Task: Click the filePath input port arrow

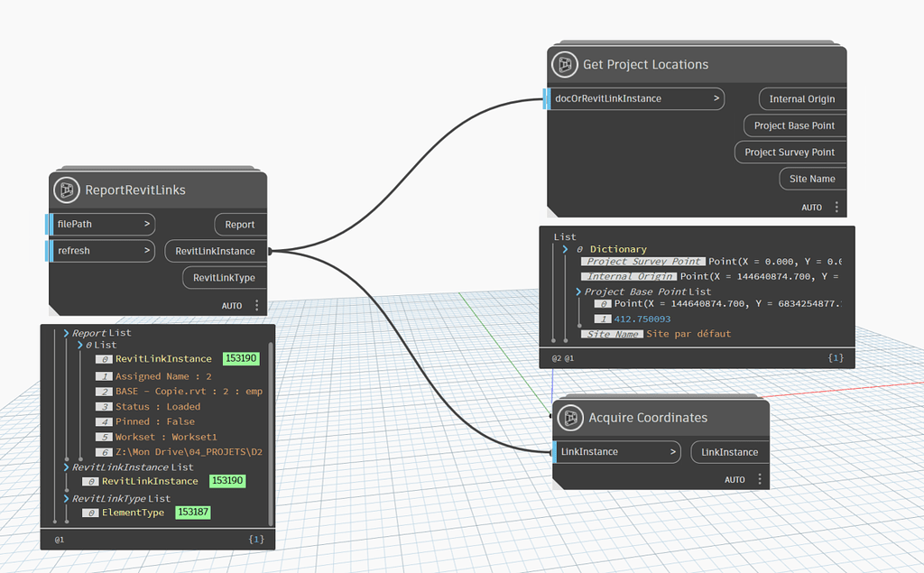Action: pyautogui.click(x=149, y=224)
